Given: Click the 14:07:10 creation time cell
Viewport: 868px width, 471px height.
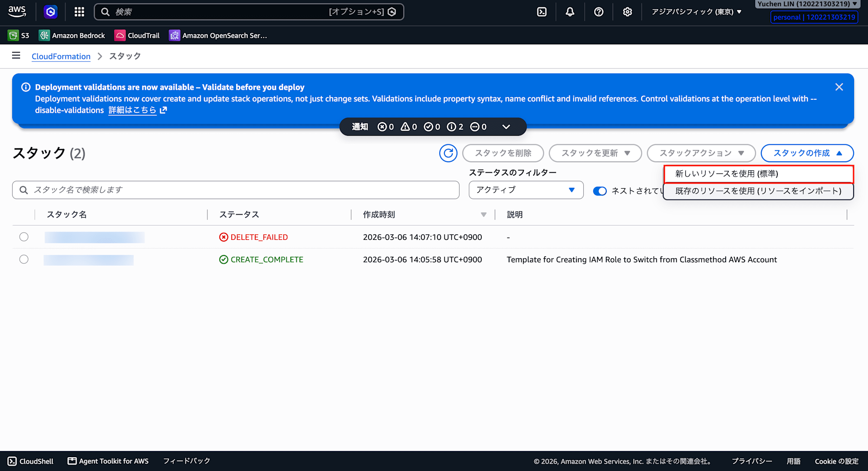Looking at the screenshot, I should pyautogui.click(x=422, y=237).
